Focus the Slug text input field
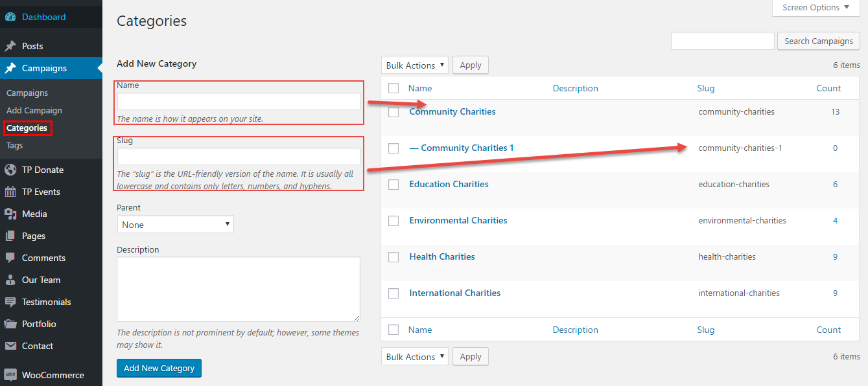 coord(239,157)
